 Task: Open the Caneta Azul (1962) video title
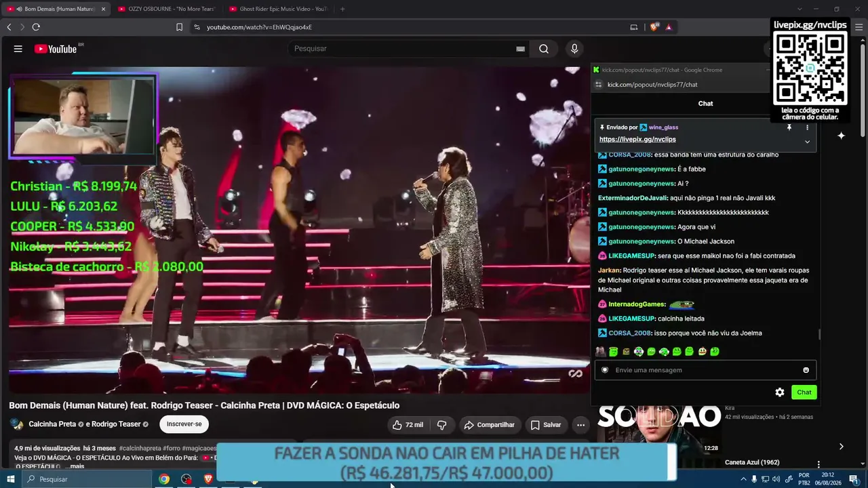pos(752,462)
